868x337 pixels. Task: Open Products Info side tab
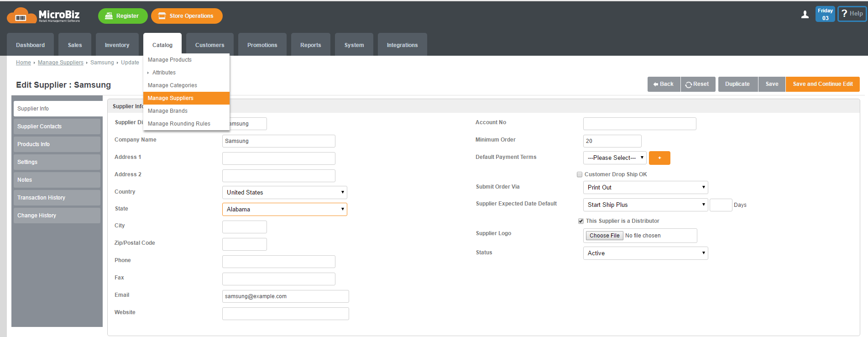tap(57, 144)
